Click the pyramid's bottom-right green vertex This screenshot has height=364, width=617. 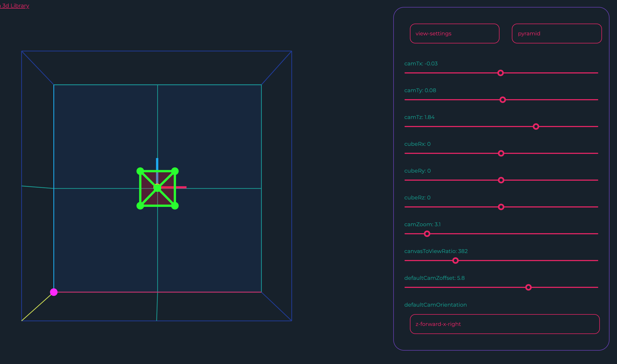point(175,206)
